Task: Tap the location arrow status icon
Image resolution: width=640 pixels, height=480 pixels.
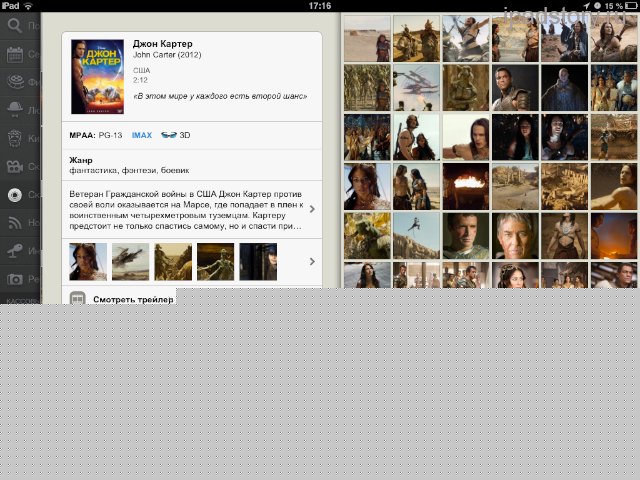Action: [587, 6]
